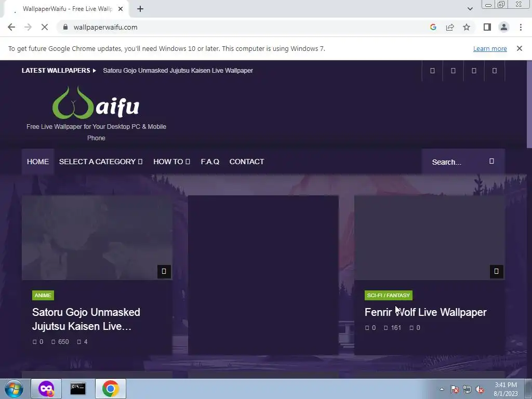Open the Satoru Gojo wallpaper thumbnail

point(97,237)
